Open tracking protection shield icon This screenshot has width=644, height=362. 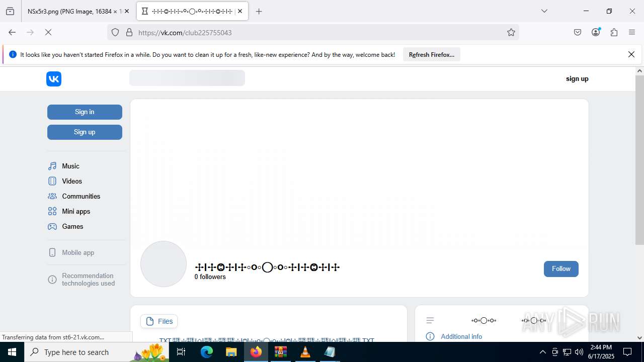115,32
